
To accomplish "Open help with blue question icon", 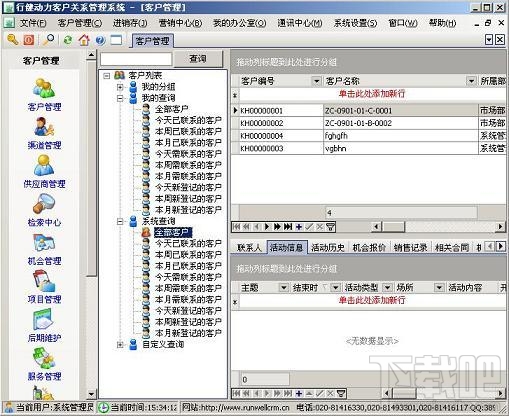I will tap(100, 40).
